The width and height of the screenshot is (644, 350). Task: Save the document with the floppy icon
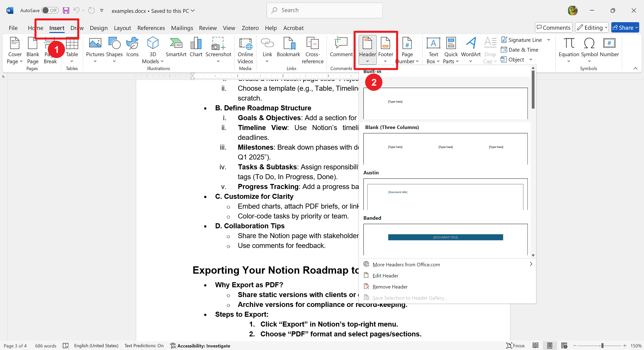[x=66, y=10]
